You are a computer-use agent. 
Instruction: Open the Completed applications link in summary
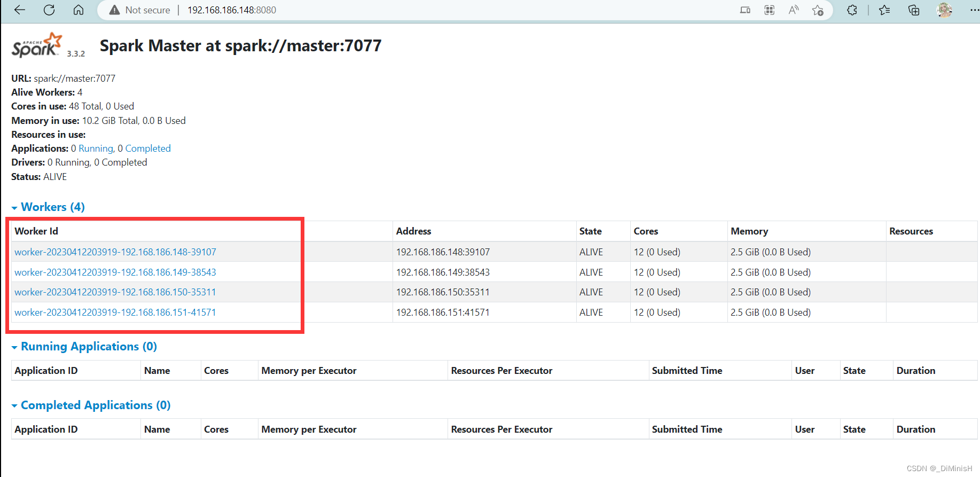click(x=148, y=148)
